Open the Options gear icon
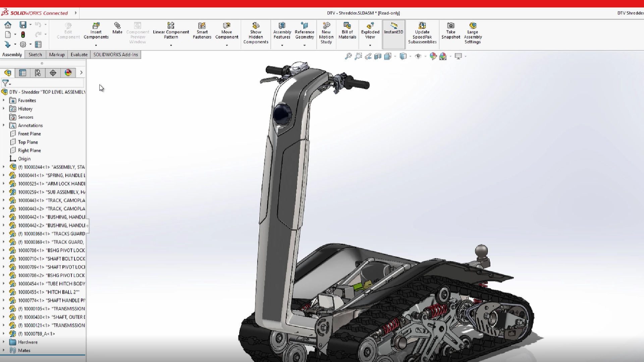The width and height of the screenshot is (644, 362). pos(23,44)
